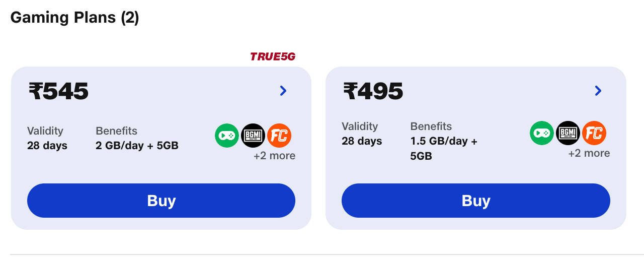Click the green gamepad icon in ₹545 plan
The width and height of the screenshot is (644, 257).
click(227, 136)
